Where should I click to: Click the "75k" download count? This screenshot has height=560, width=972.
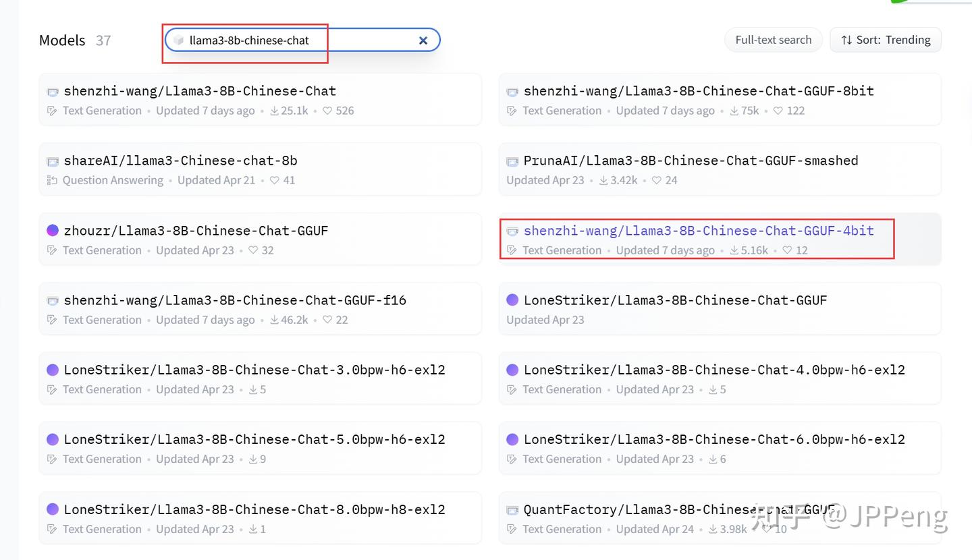click(750, 111)
